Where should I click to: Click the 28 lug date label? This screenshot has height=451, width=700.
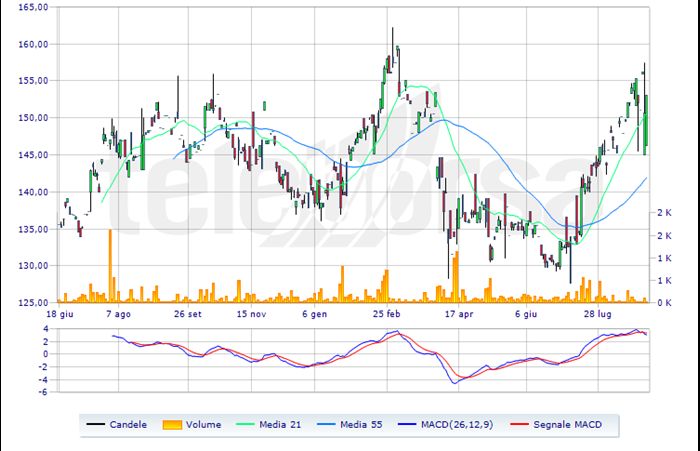point(598,314)
